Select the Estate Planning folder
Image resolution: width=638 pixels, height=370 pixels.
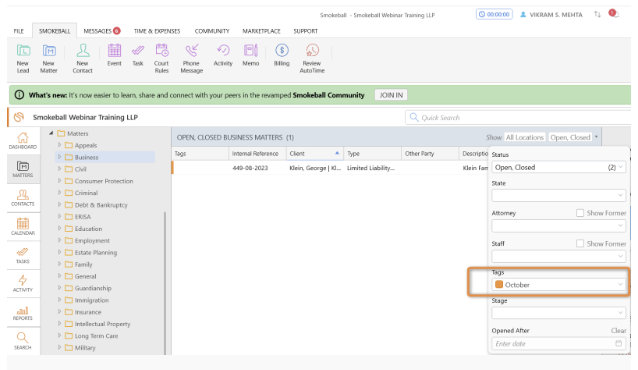click(96, 252)
